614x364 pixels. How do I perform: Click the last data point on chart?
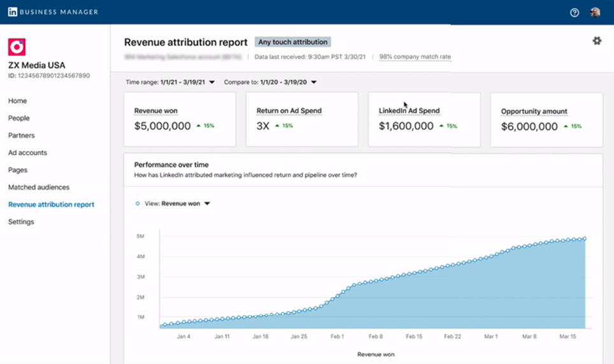(585, 239)
